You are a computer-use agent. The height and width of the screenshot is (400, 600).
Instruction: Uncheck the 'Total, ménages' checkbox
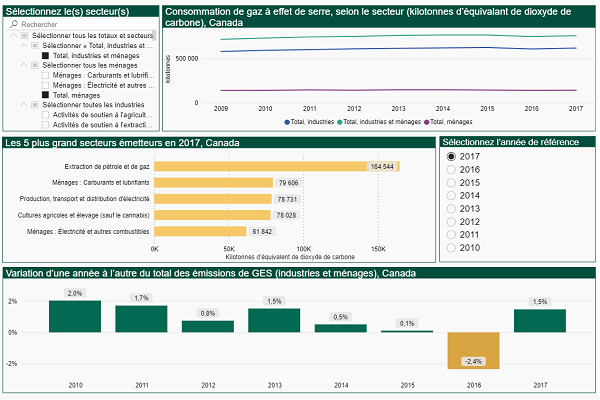[46, 95]
